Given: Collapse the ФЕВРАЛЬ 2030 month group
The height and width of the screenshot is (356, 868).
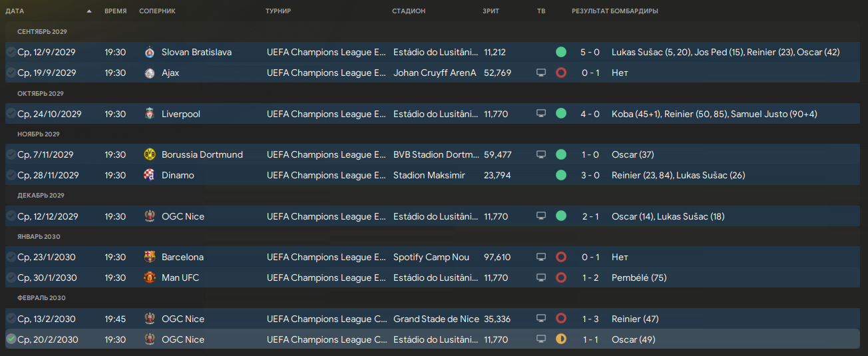Looking at the screenshot, I should click(x=41, y=297).
